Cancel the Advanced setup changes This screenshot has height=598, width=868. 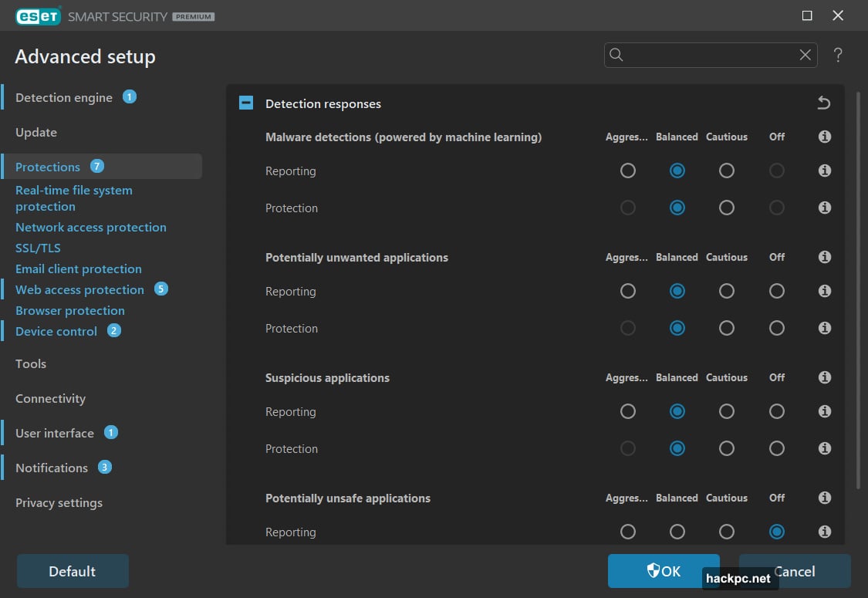[x=794, y=571]
